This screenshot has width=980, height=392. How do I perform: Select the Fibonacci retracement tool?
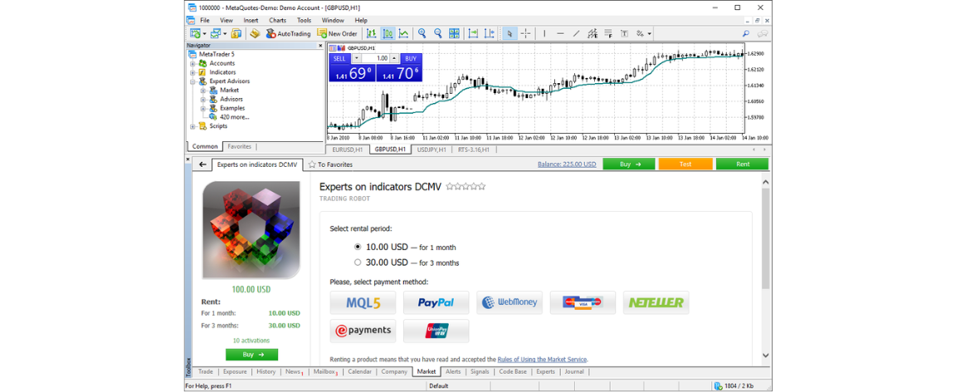click(x=608, y=33)
